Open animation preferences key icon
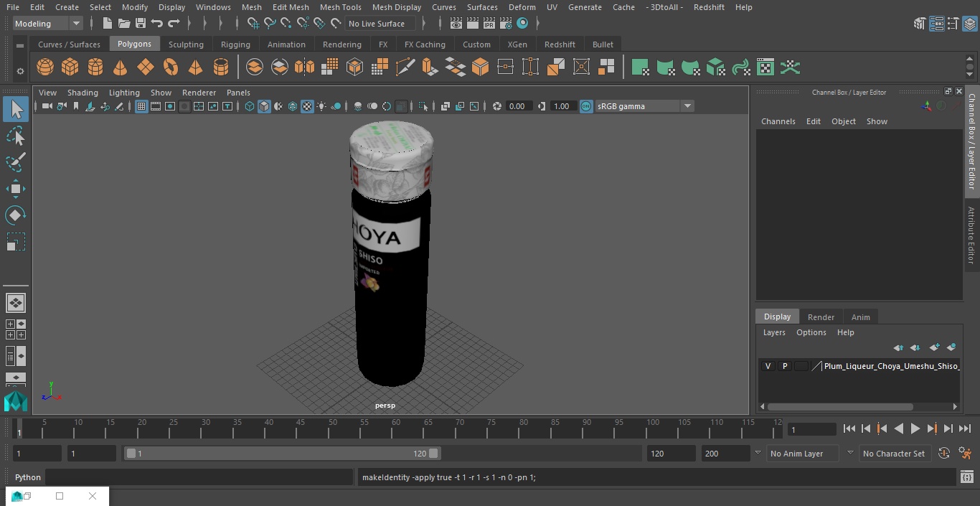This screenshot has width=980, height=506. click(965, 454)
